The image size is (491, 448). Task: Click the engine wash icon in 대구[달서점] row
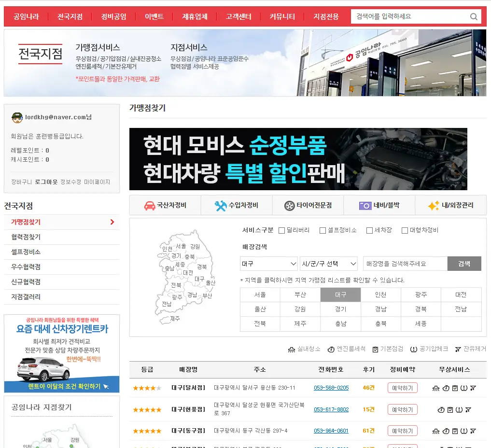[x=446, y=388]
